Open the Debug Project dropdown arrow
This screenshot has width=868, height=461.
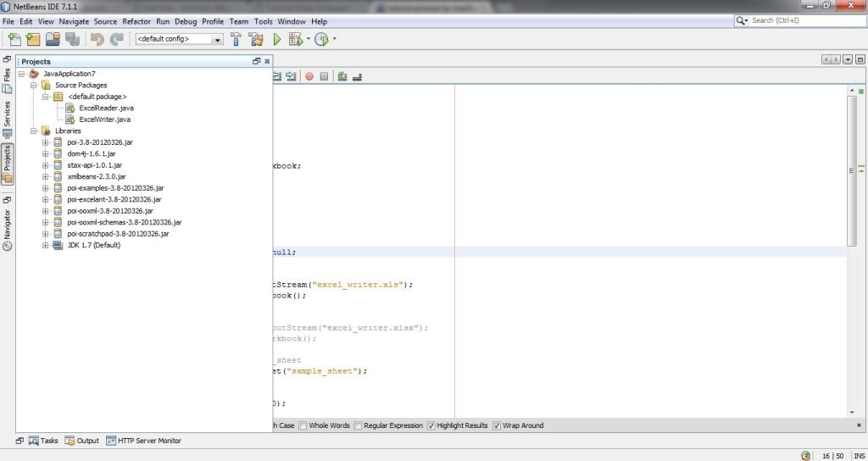click(x=309, y=39)
